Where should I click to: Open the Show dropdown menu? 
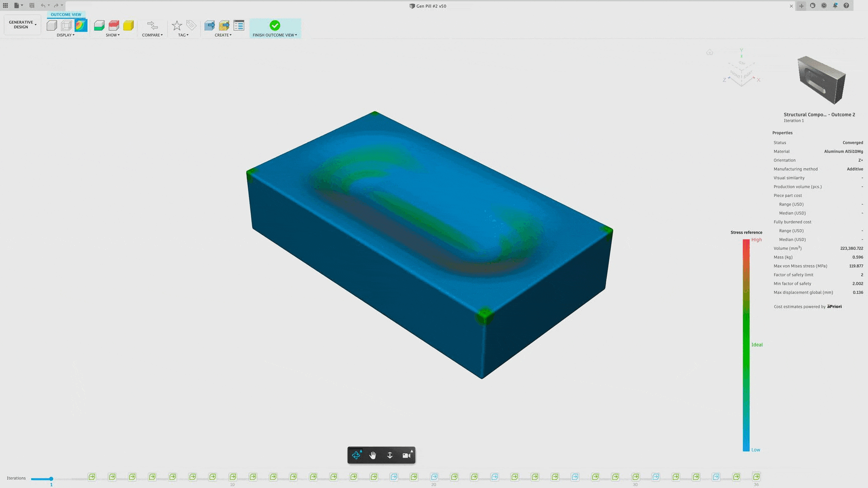113,35
